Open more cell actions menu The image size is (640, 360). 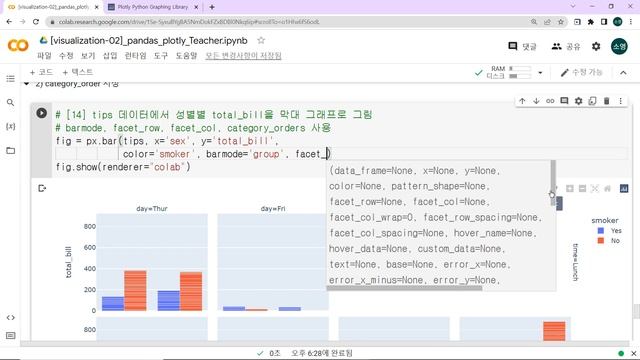(x=620, y=101)
